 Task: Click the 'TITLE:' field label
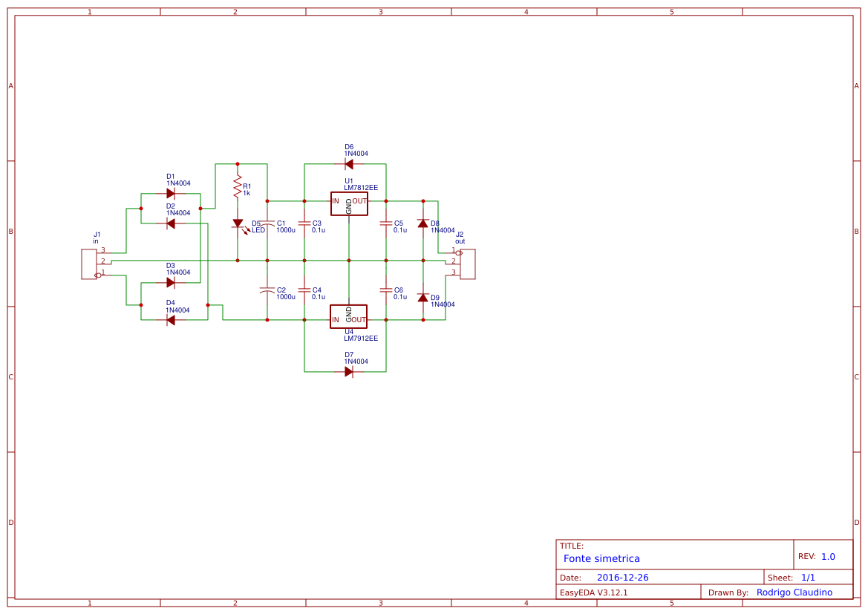tap(571, 546)
